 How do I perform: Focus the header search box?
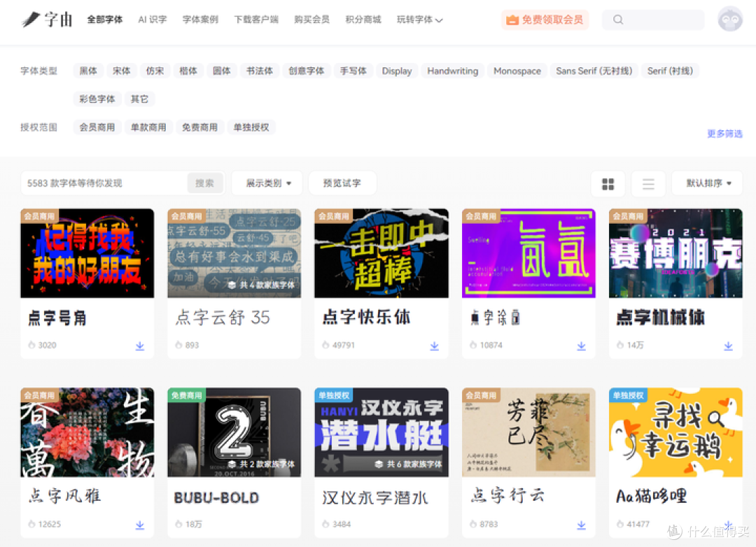653,20
